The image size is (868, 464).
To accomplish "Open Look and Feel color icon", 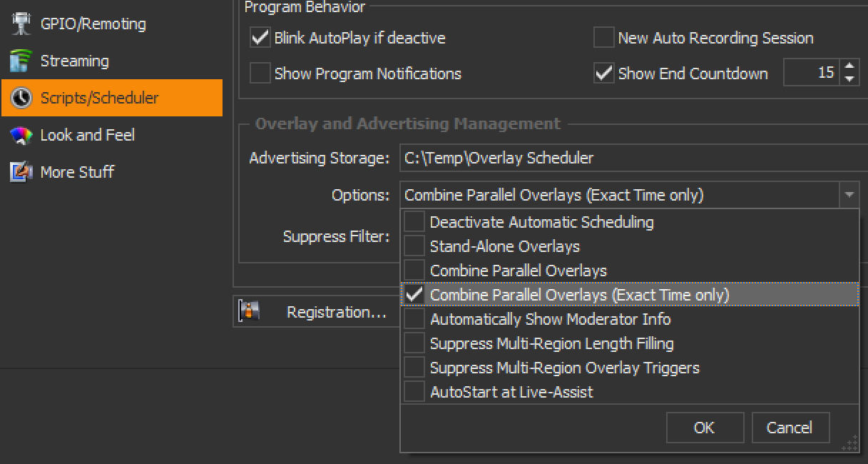I will click(21, 135).
